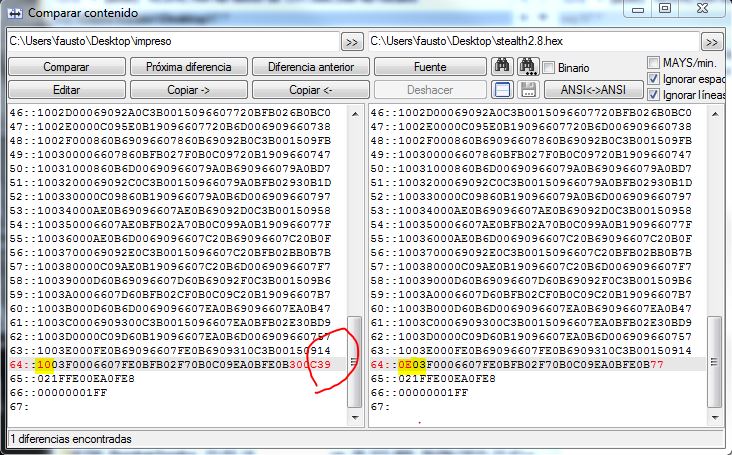The image size is (732, 455).
Task: Click the Copiar -> button
Action: pyautogui.click(x=189, y=90)
